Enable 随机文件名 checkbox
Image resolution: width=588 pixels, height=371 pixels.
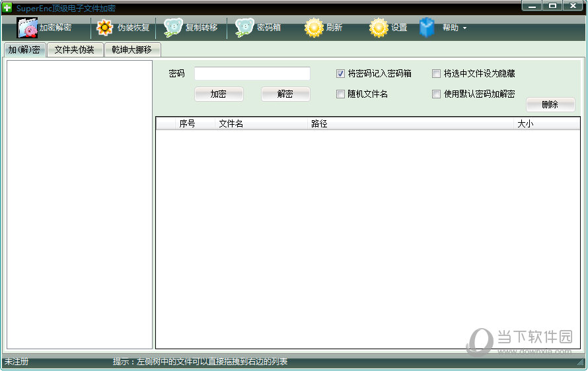340,94
